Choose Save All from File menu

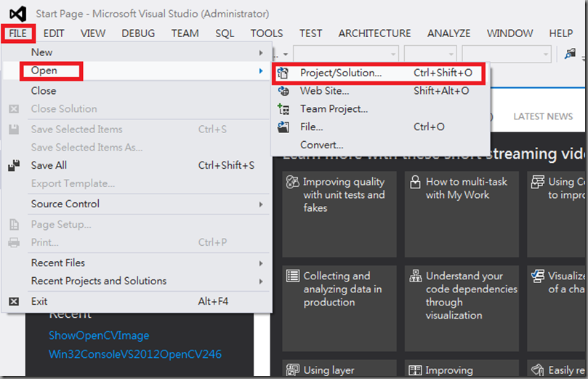point(137,165)
